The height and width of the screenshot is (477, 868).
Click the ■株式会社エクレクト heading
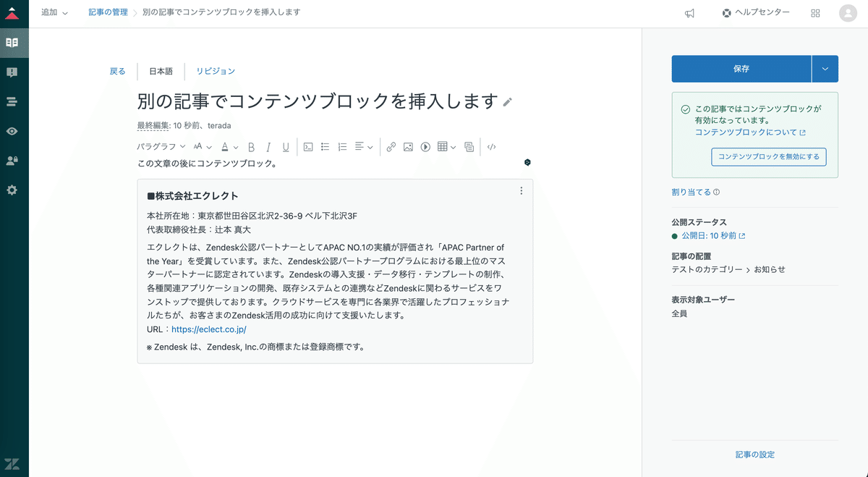click(x=192, y=196)
